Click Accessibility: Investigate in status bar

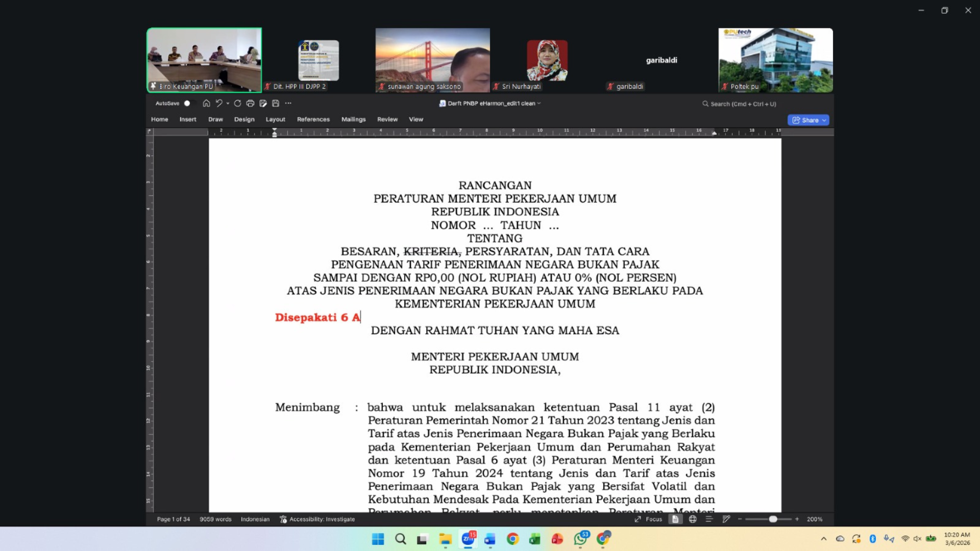[317, 519]
